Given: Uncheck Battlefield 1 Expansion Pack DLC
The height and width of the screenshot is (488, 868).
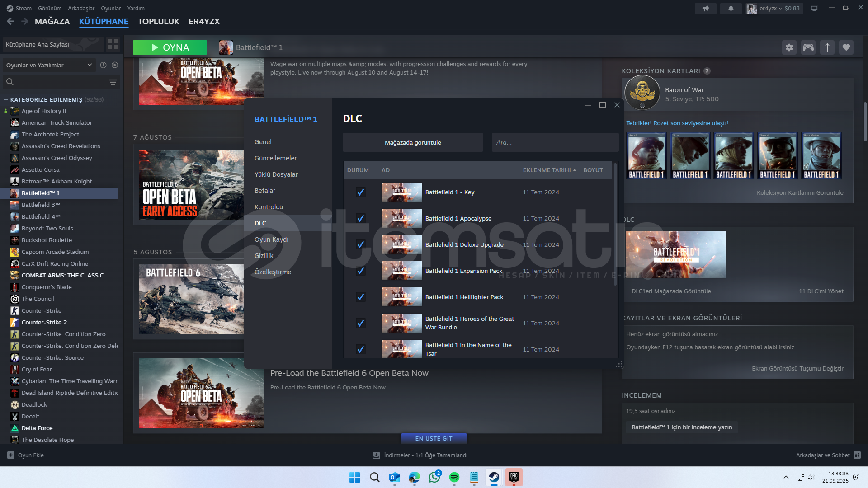Looking at the screenshot, I should point(360,271).
